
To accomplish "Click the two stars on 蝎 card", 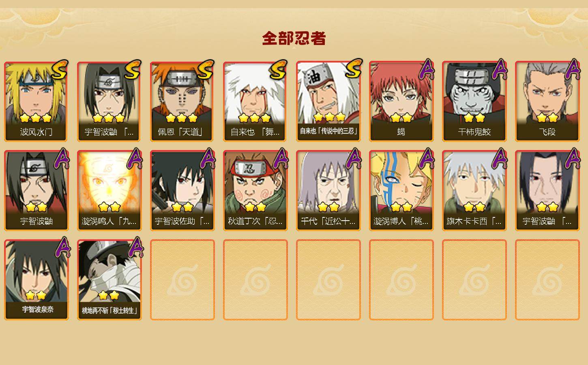I will tap(401, 118).
